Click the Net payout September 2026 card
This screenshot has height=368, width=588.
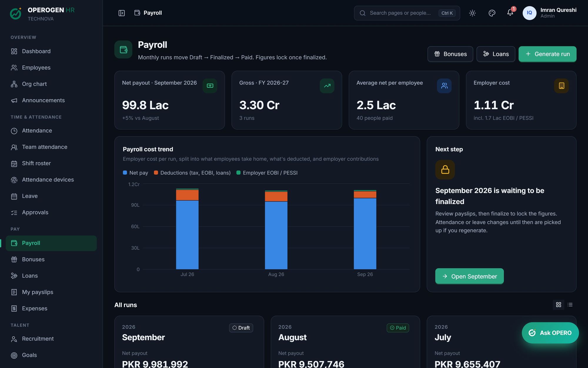[170, 100]
